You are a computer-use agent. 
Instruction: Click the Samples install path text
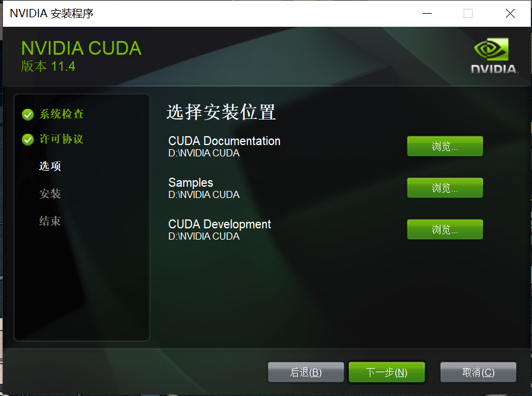pos(204,194)
